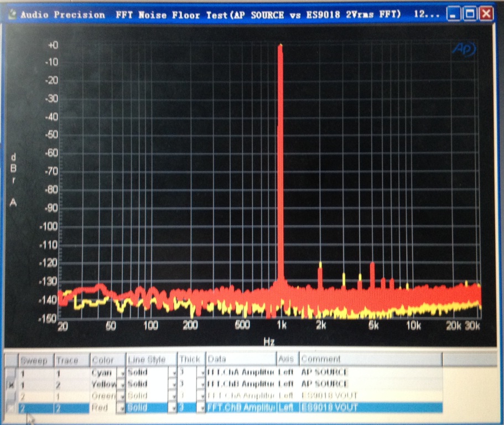Open thickness dropdown for Red row
This screenshot has height=425, width=504.
coord(201,408)
